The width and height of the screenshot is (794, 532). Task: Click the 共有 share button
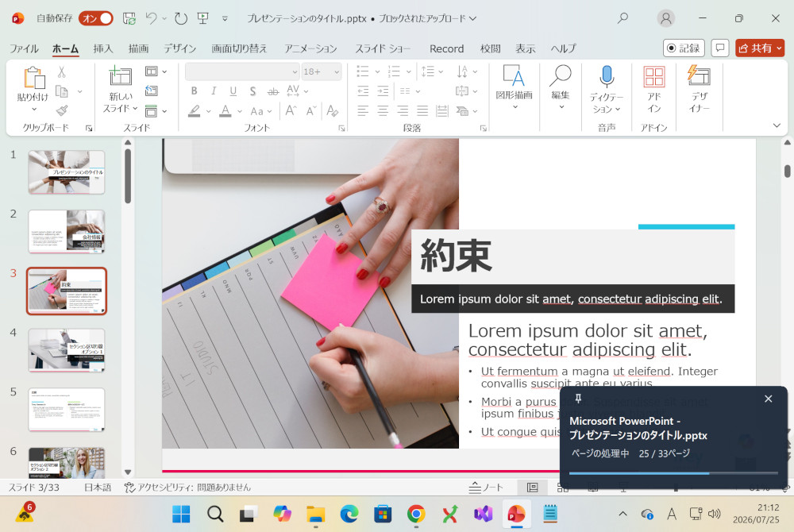(x=760, y=48)
